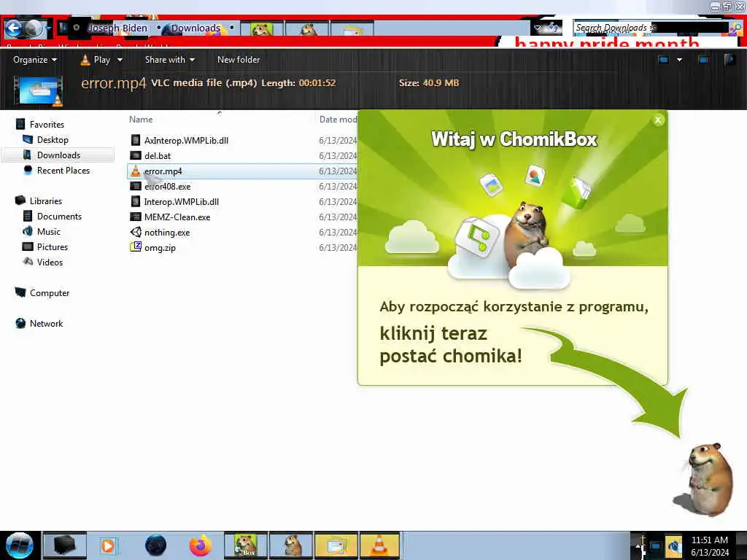Click the omg.zip archive file icon
The width and height of the screenshot is (747, 560).
[136, 247]
